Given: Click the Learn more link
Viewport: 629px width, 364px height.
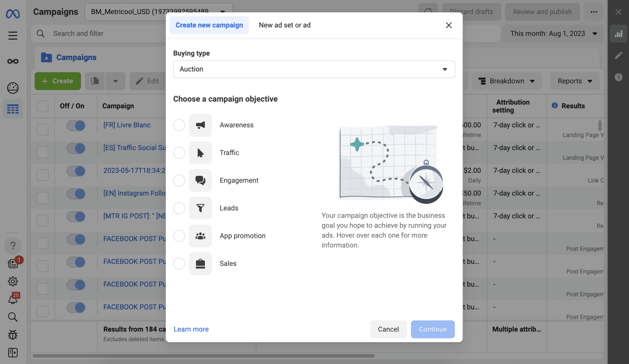Looking at the screenshot, I should pyautogui.click(x=191, y=329).
